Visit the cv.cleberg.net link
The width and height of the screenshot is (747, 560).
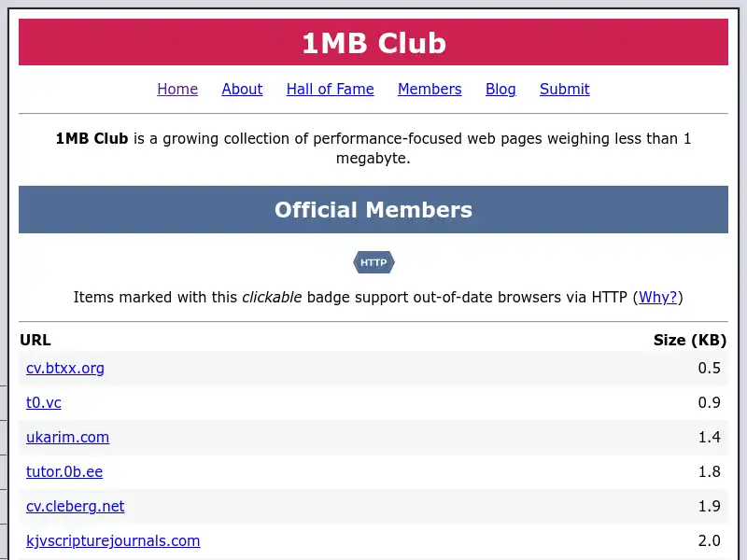point(76,506)
